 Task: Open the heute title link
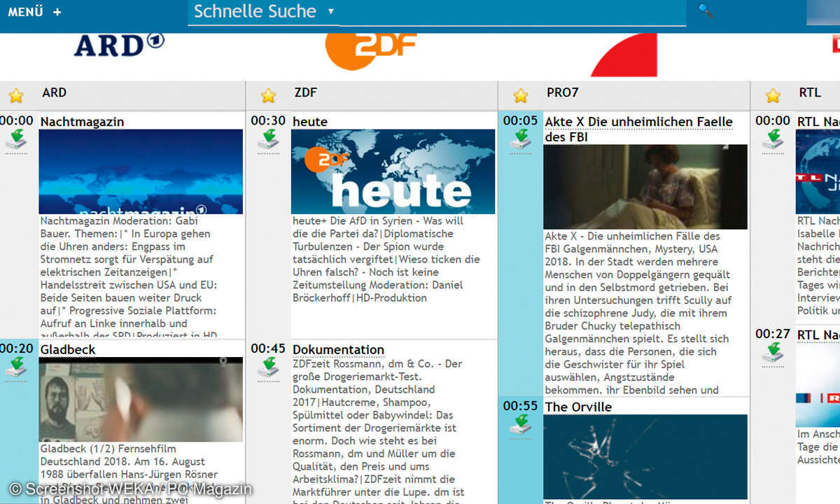tap(310, 122)
